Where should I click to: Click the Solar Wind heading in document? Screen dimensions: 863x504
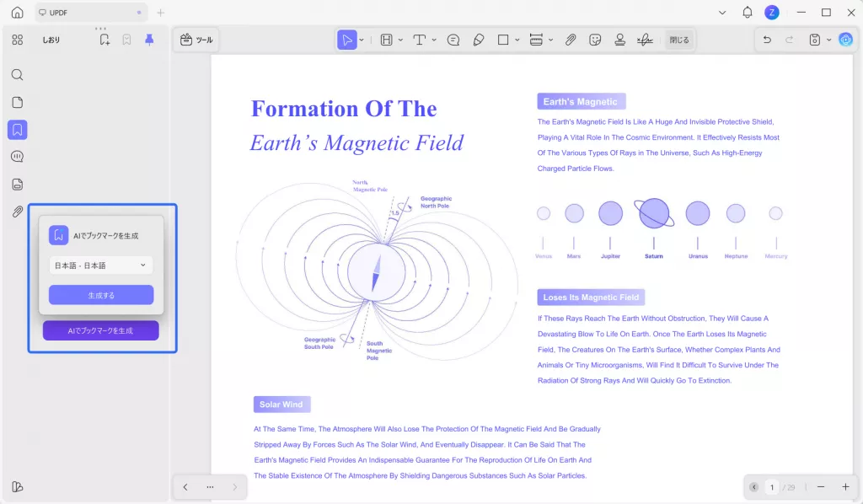tap(281, 405)
